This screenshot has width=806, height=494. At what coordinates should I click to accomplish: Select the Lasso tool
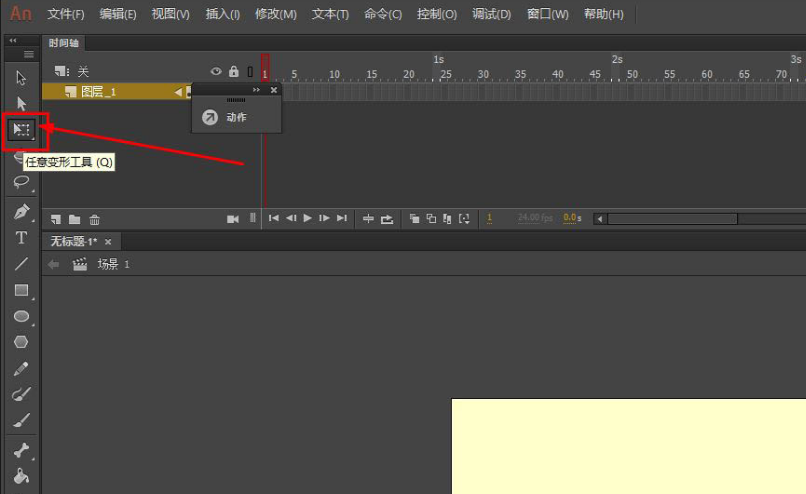(x=21, y=181)
